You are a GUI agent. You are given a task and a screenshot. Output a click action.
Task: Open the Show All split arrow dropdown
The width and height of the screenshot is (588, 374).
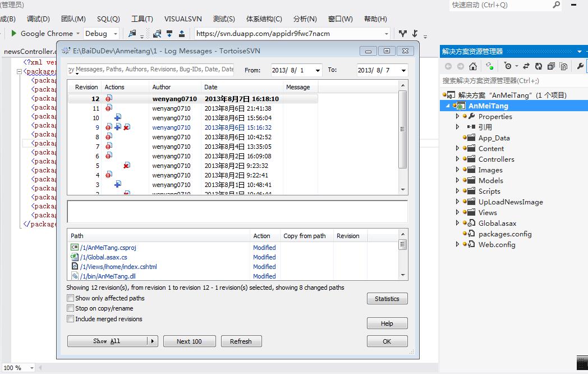152,341
